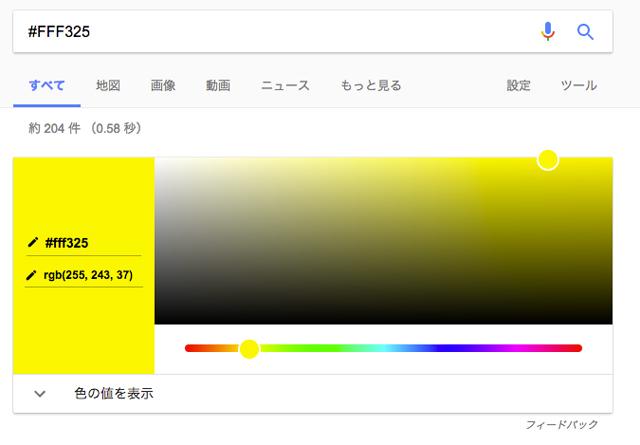Click the pencil icon beside the rgb value
The height and width of the screenshot is (445, 640).
pyautogui.click(x=33, y=274)
